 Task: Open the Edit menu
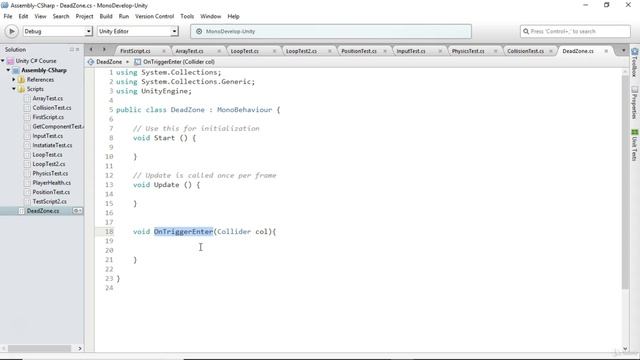click(x=23, y=16)
